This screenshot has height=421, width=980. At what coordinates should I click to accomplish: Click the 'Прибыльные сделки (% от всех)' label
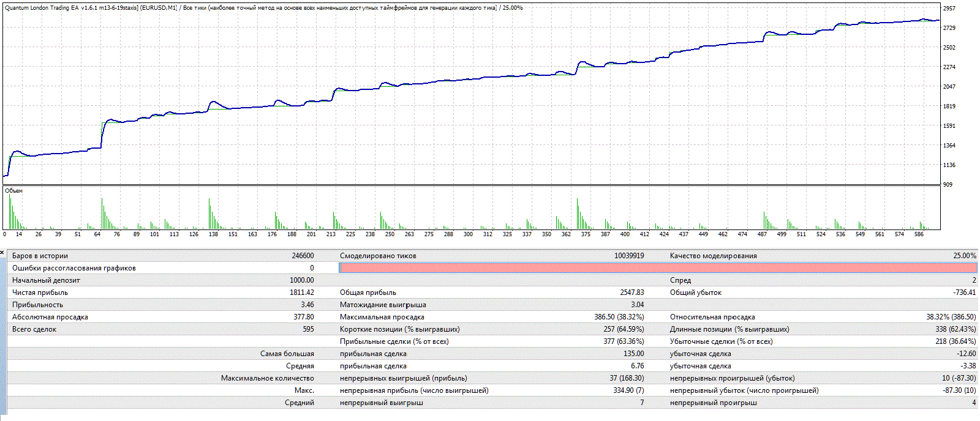point(394,341)
